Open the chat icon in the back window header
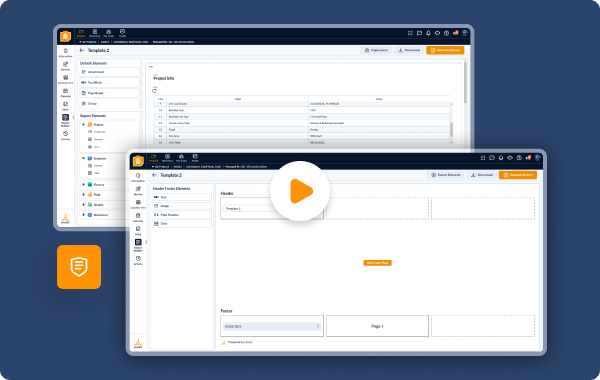Image resolution: width=600 pixels, height=380 pixels. (419, 33)
